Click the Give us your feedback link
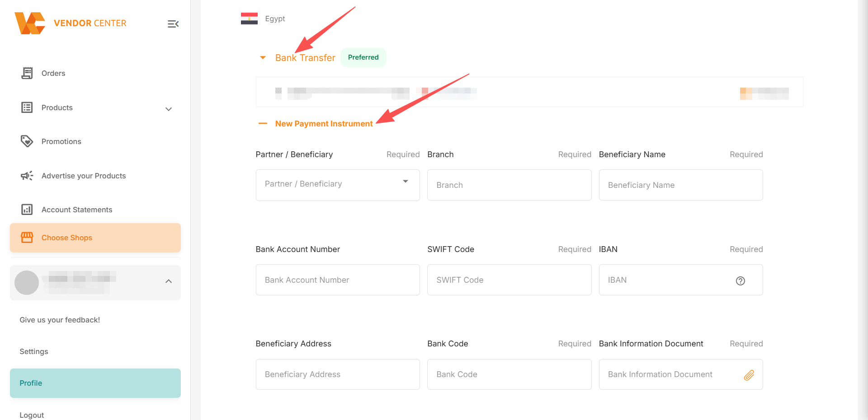Viewport: 868px width, 420px height. [60, 320]
